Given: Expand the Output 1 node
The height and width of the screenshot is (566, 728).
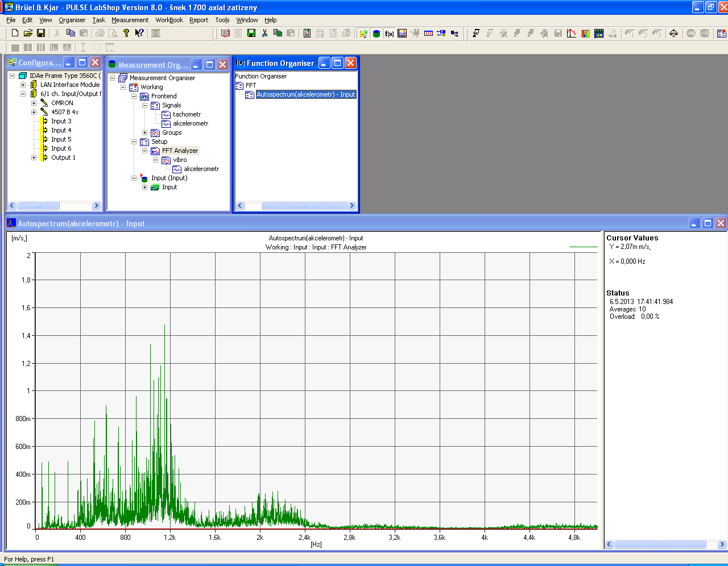Looking at the screenshot, I should (34, 157).
